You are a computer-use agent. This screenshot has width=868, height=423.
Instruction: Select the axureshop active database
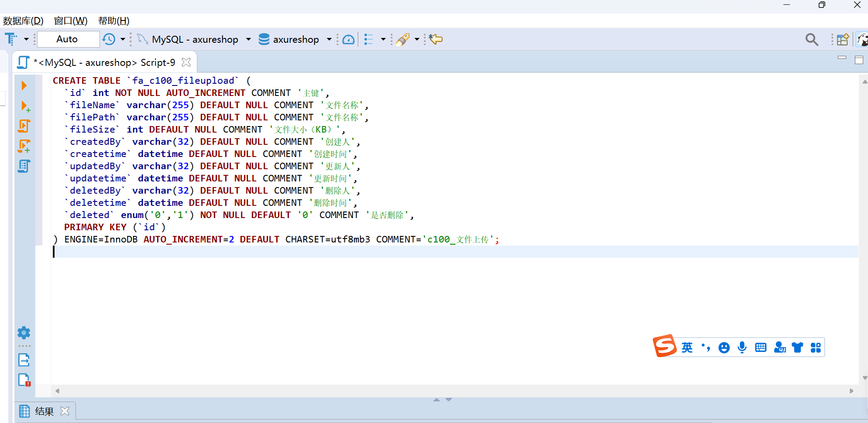(x=289, y=39)
